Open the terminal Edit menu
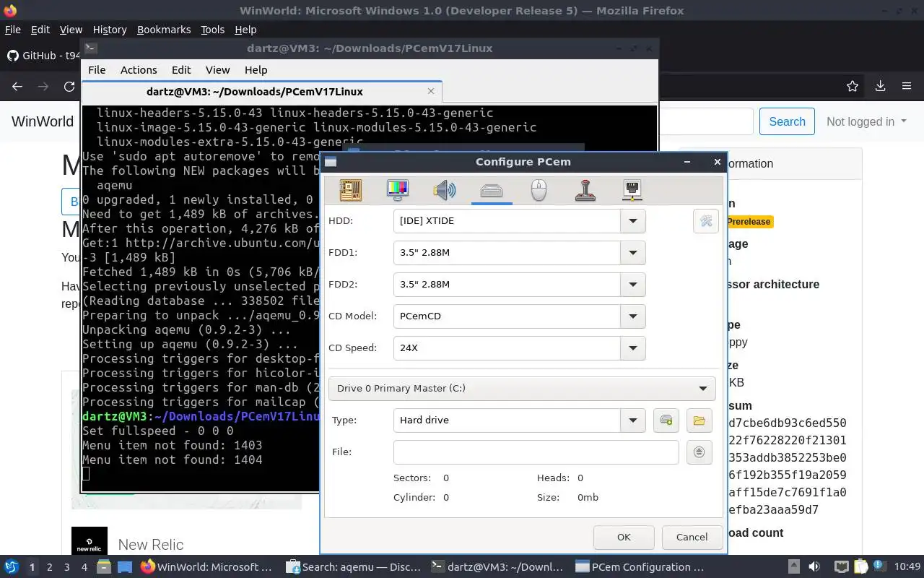924x578 pixels. 181,70
